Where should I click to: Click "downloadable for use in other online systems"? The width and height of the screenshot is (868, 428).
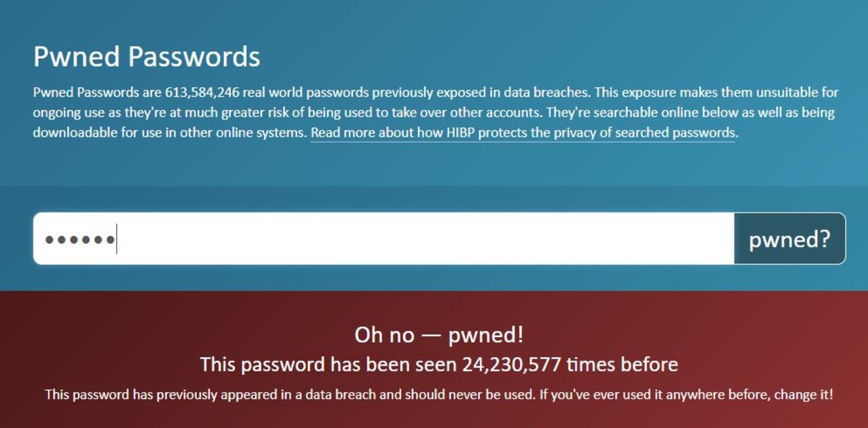point(170,132)
